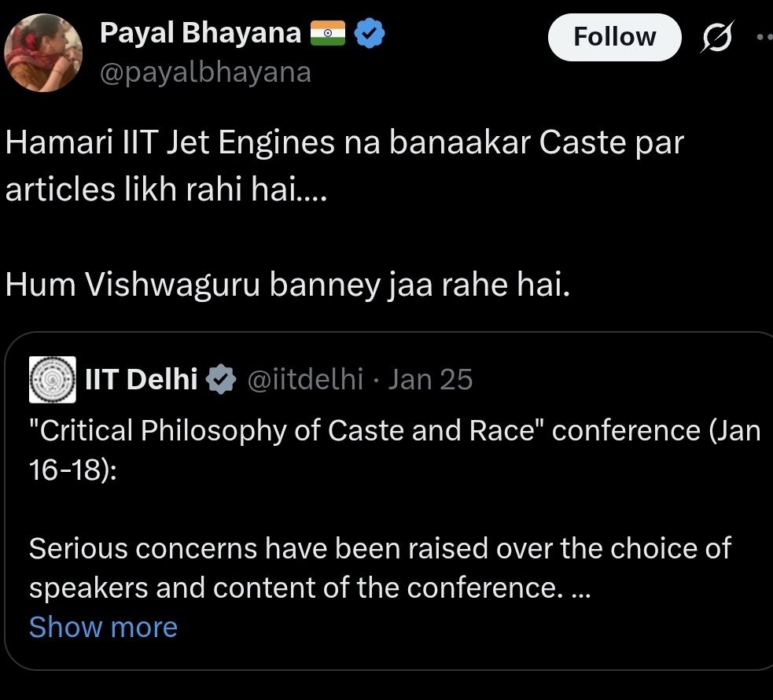773x700 pixels.
Task: Visit the @payalbhayana handle
Action: pos(205,72)
